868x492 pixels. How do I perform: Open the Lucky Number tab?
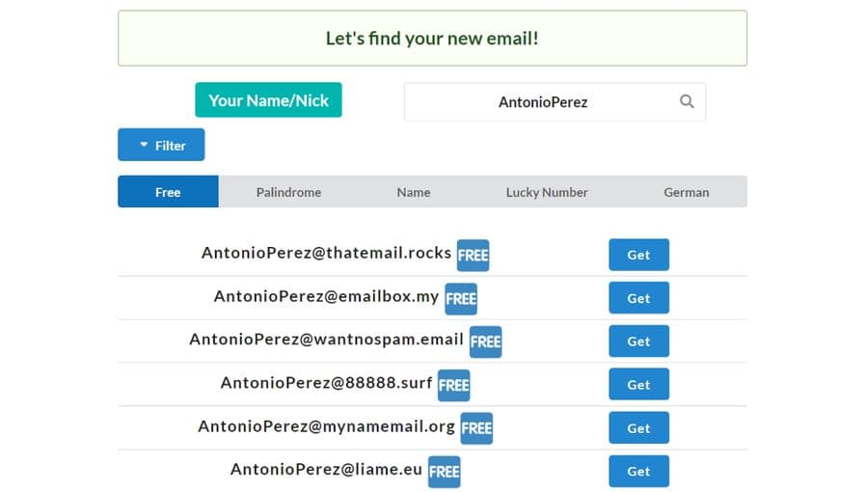(x=546, y=192)
